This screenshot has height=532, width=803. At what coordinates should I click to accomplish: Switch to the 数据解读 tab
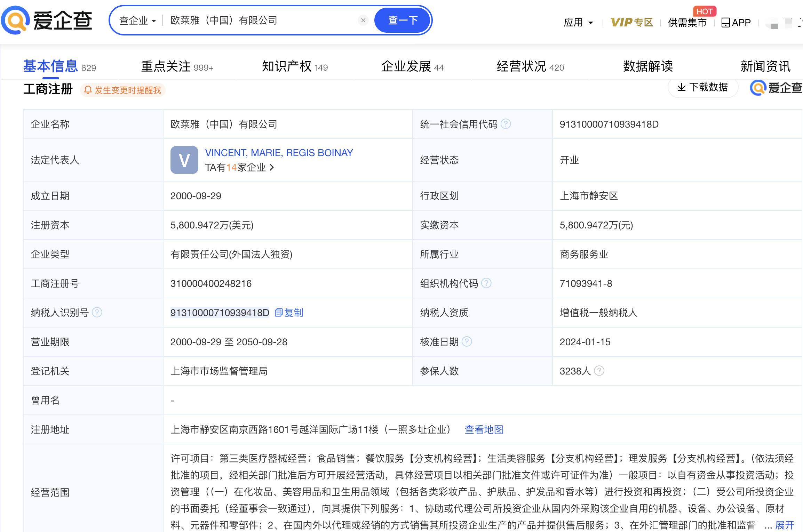pyautogui.click(x=648, y=66)
